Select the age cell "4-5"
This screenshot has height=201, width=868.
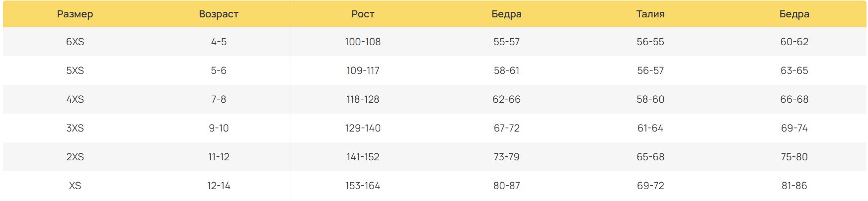coord(219,42)
